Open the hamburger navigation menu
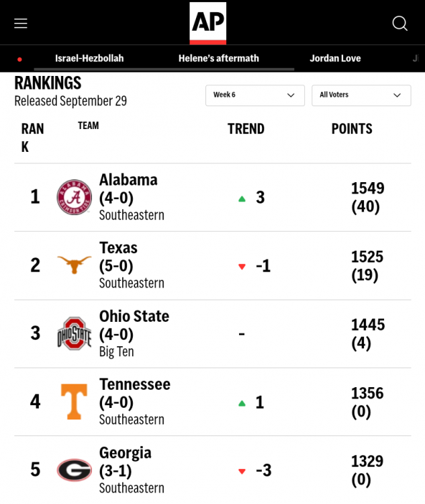Viewport: 425px width, 504px height. tap(21, 24)
